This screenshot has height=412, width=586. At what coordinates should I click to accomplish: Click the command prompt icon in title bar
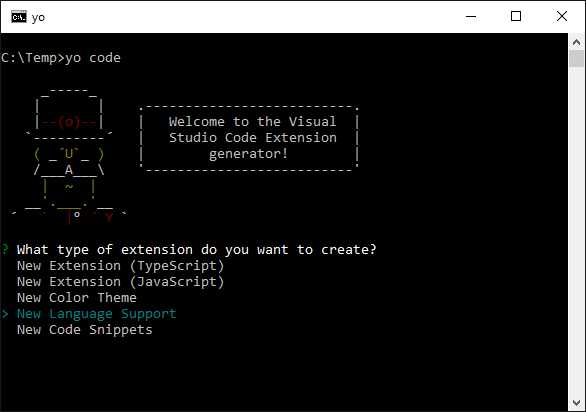tap(19, 17)
